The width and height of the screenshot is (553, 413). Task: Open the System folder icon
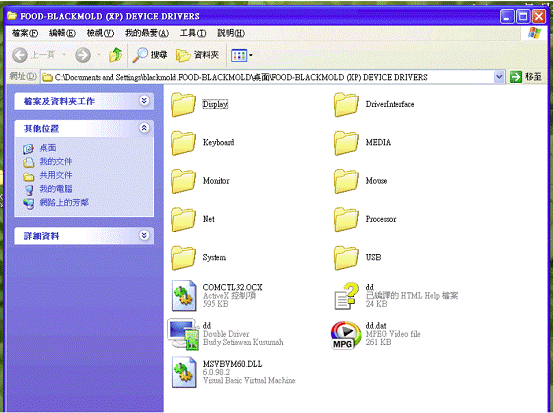[x=183, y=258]
